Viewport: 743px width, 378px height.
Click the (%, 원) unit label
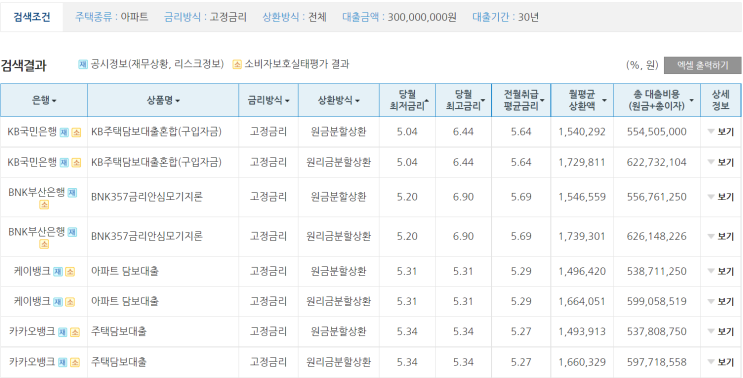(643, 65)
